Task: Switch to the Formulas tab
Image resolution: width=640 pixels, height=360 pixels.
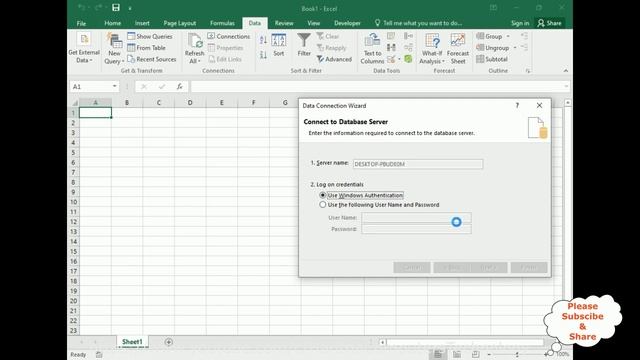Action: 222,23
